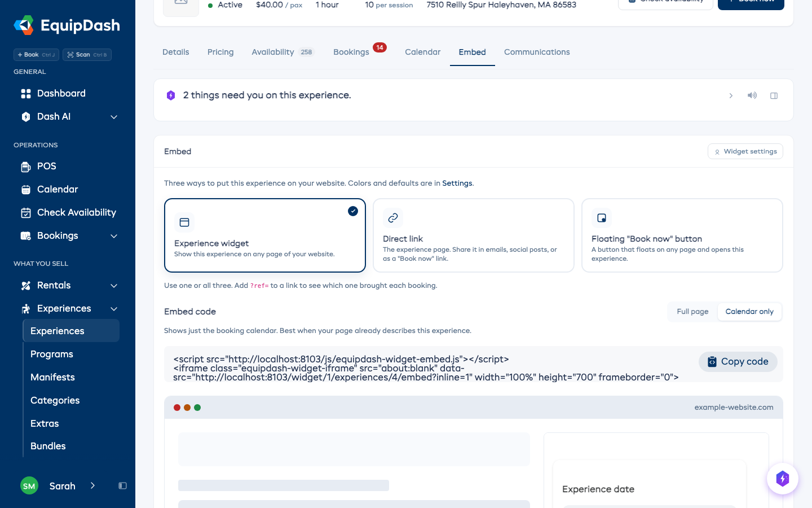Click the Scan shortcut button

[87, 55]
